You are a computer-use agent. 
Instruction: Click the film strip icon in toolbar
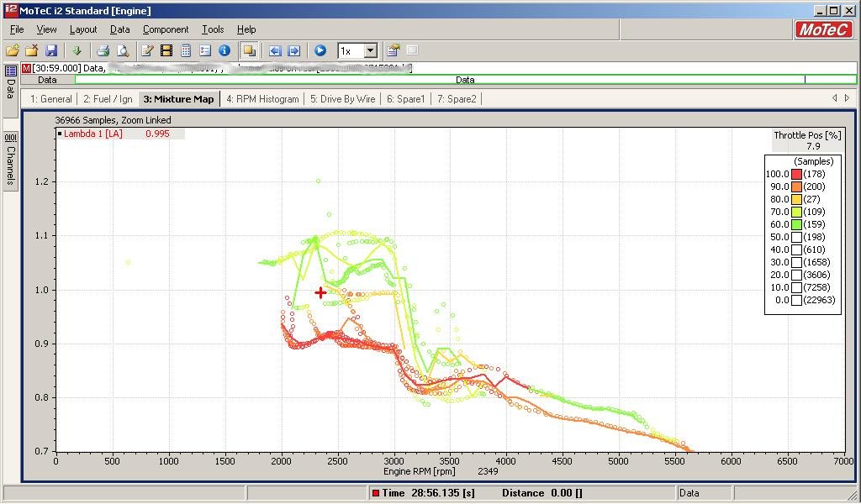pyautogui.click(x=166, y=50)
